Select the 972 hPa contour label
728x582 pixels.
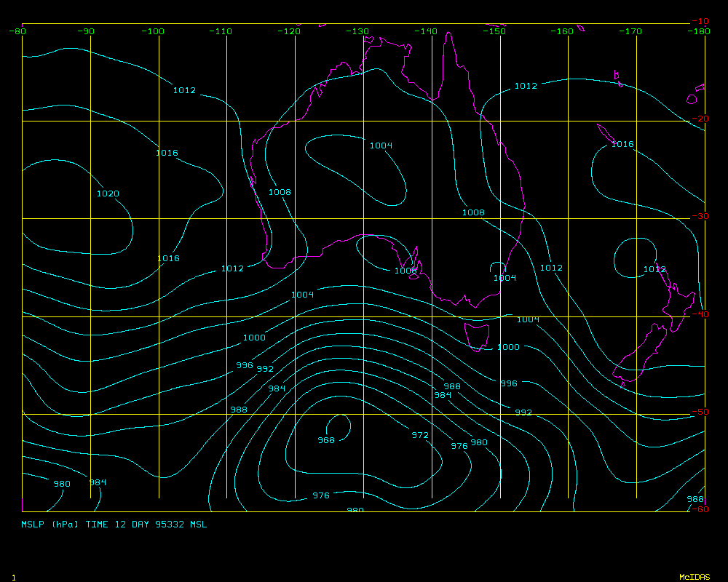(x=420, y=435)
